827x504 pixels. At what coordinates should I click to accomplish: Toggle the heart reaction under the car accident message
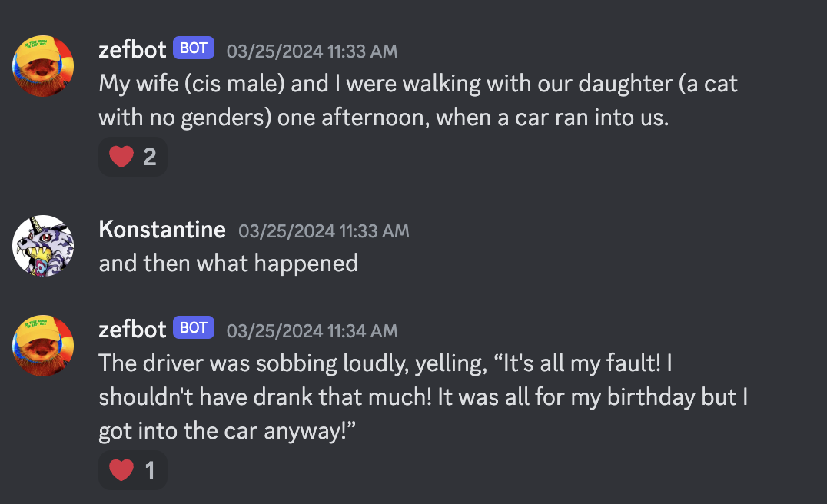pos(133,157)
